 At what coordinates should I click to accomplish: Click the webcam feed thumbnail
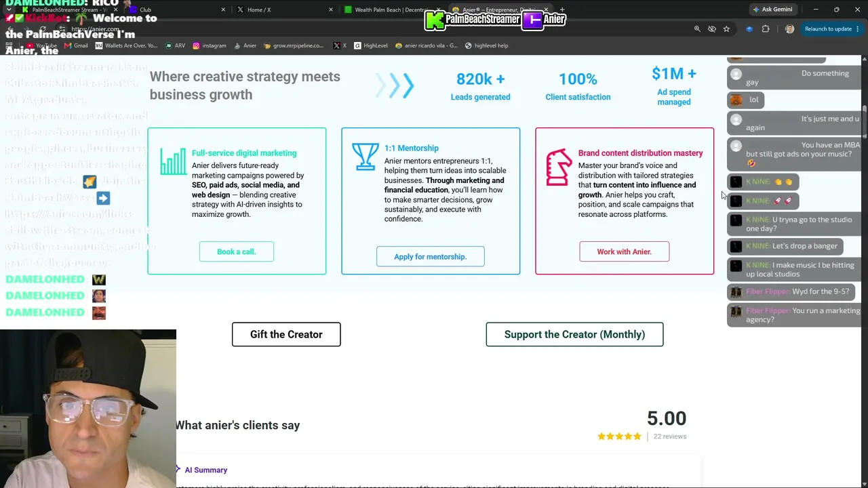pos(88,409)
